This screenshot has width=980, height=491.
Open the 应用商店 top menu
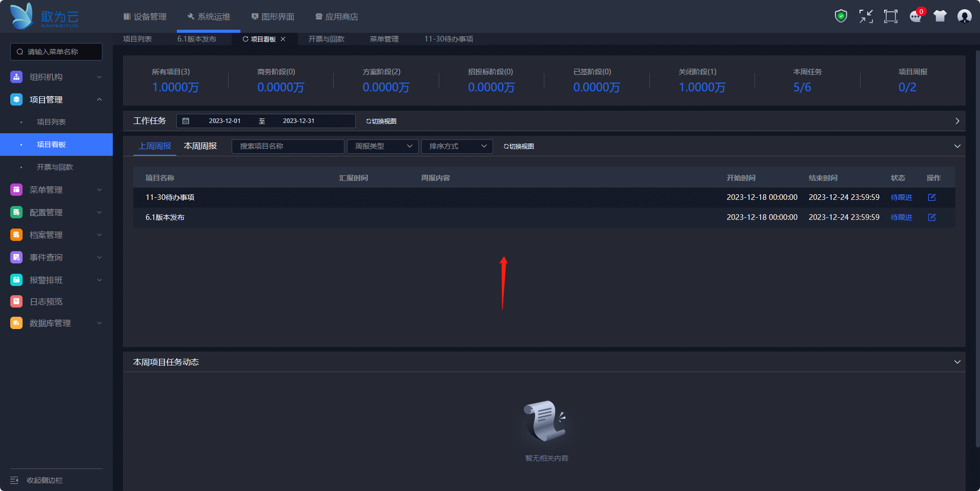coord(337,17)
